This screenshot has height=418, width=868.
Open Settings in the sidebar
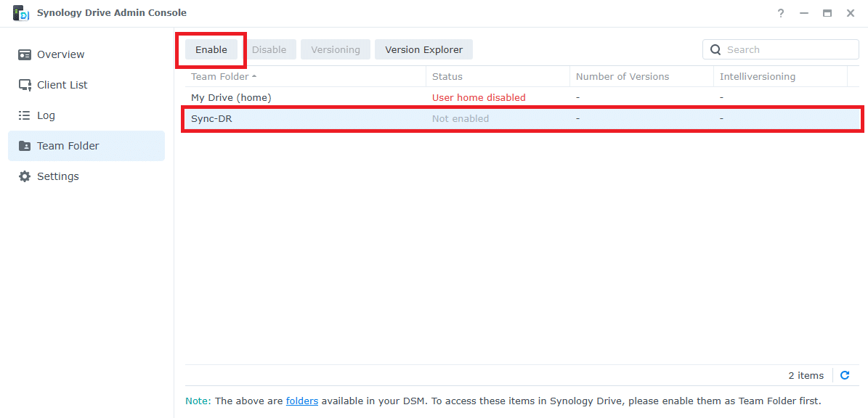[x=86, y=176]
